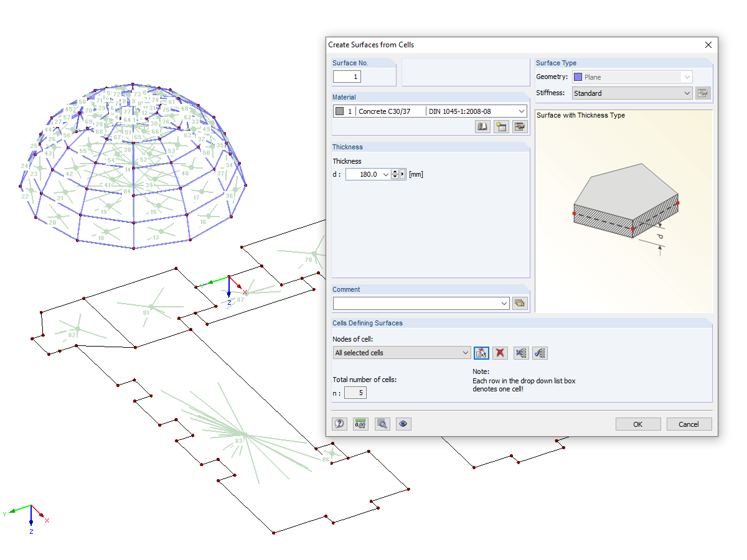The image size is (747, 560).
Task: Click the material color swatch beside Concrete C30/37
Action: (x=340, y=111)
